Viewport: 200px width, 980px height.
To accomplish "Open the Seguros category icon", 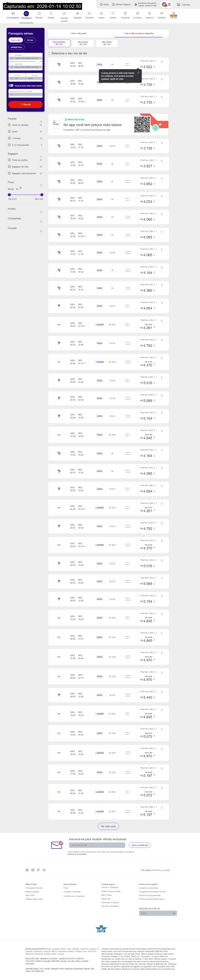I will (x=150, y=14).
